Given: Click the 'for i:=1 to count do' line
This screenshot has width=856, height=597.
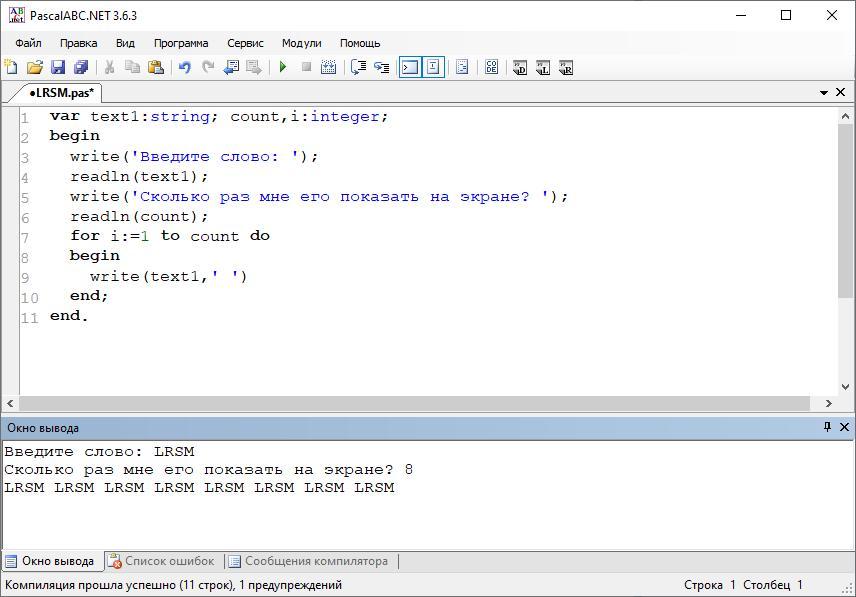Looking at the screenshot, I should point(170,236).
